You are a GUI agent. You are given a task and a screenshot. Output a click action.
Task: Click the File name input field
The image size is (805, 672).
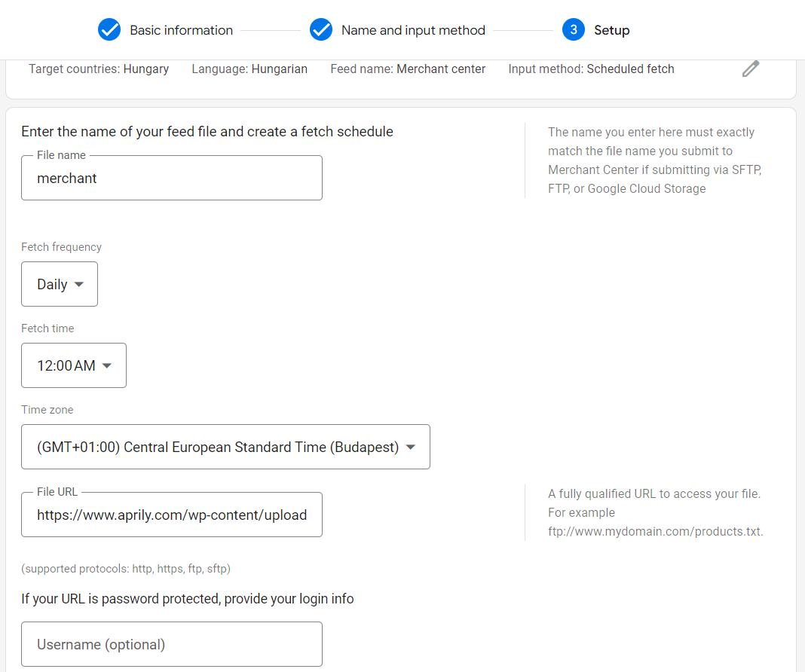[172, 179]
